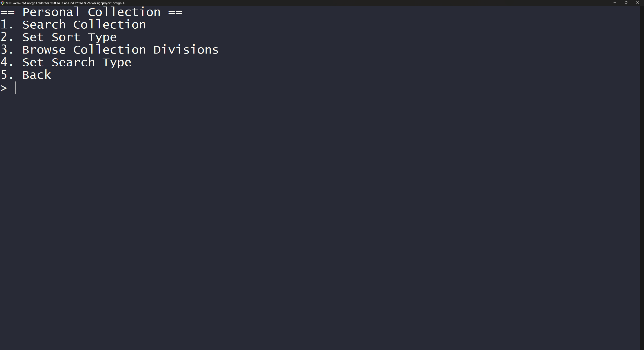Click the terminal scrollbar on the right
Viewport: 644px width, 350px height.
click(x=642, y=176)
